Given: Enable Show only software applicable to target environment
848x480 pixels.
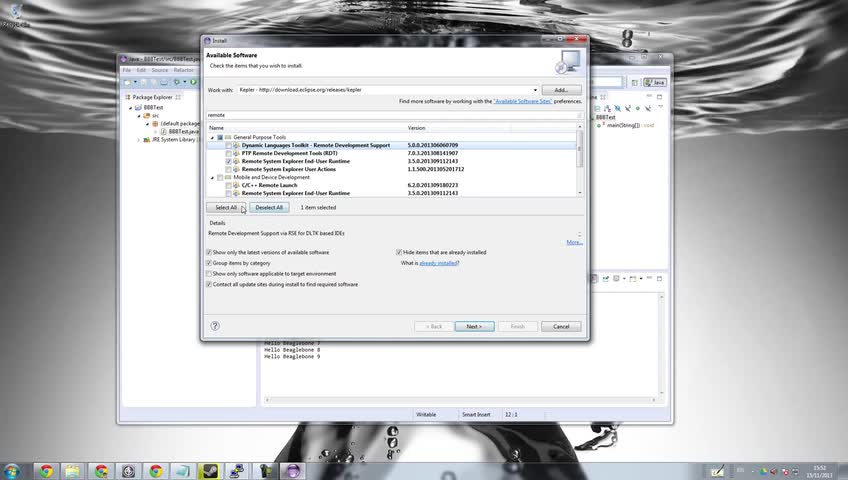Looking at the screenshot, I should pos(209,274).
